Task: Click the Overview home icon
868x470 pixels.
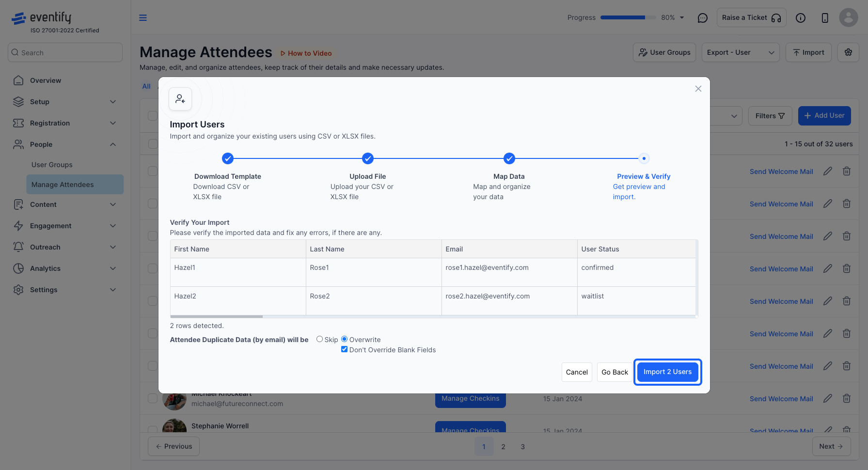Action: [x=18, y=80]
